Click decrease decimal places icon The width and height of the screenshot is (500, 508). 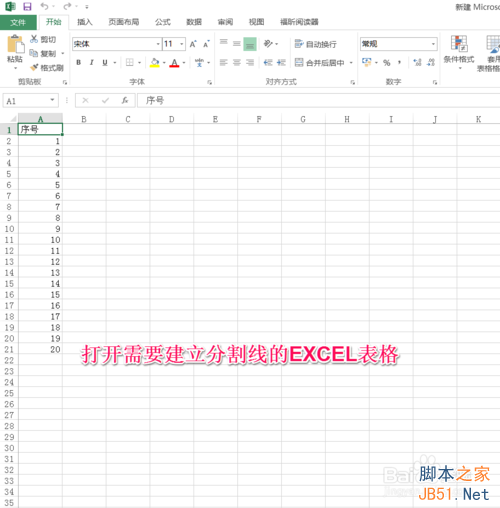(x=431, y=62)
